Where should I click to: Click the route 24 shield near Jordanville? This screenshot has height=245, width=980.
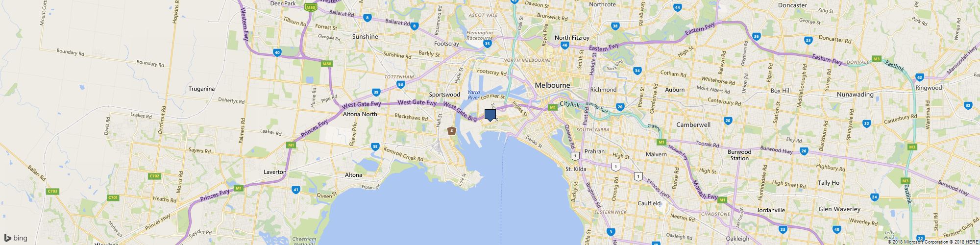coord(874,197)
